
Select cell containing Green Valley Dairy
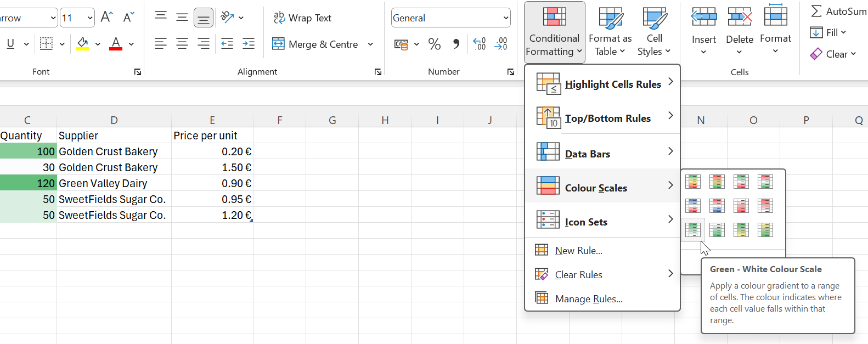(x=114, y=183)
